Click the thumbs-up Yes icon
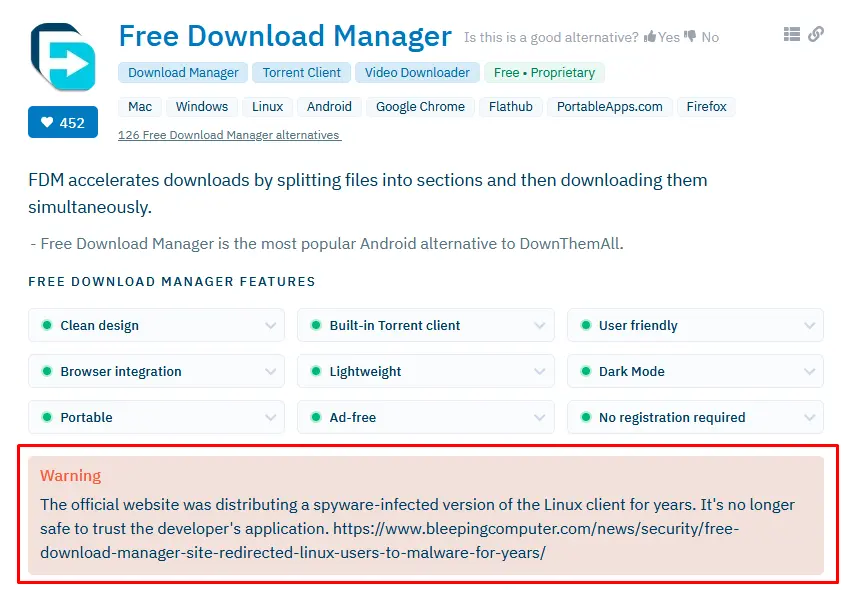This screenshot has height=590, width=851. 650,36
